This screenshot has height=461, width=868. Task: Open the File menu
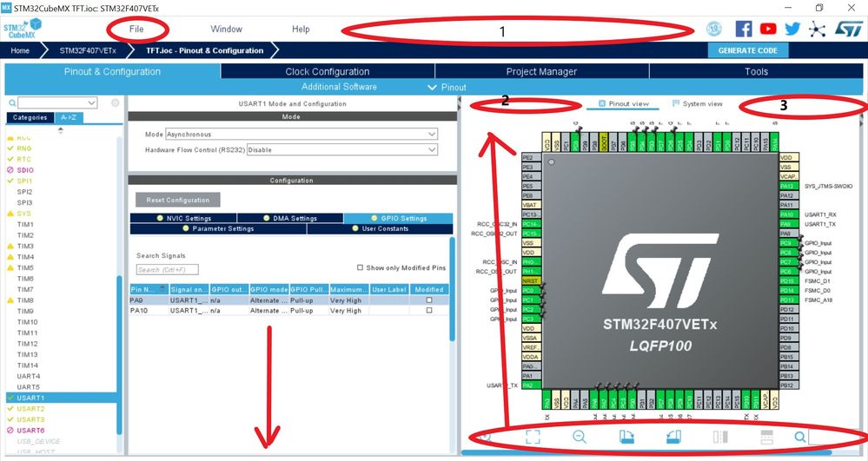pos(136,29)
